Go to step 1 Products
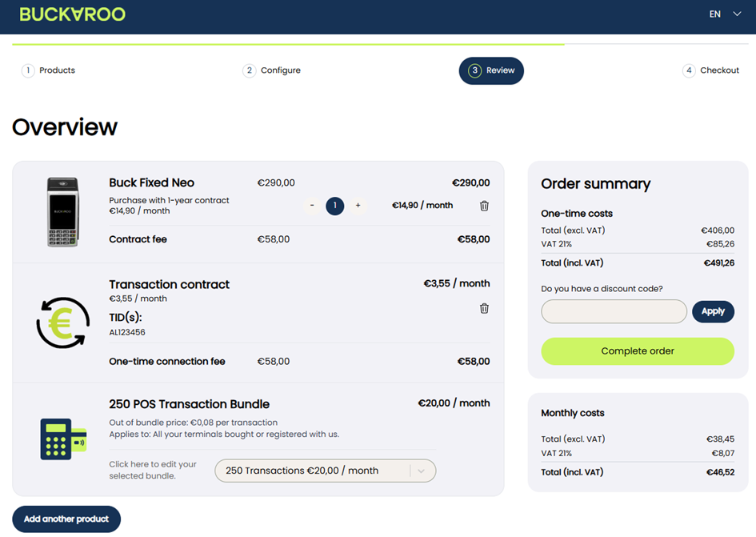The image size is (756, 537). coord(48,70)
